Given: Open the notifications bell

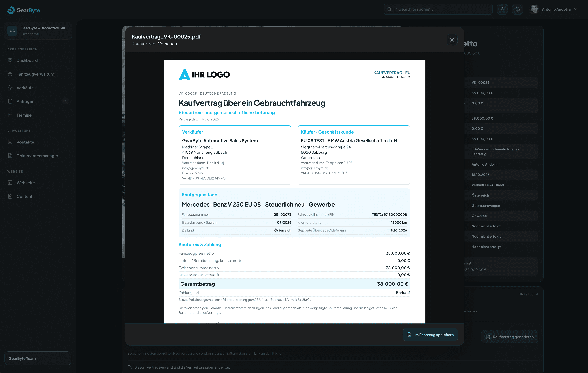Looking at the screenshot, I should pyautogui.click(x=517, y=9).
